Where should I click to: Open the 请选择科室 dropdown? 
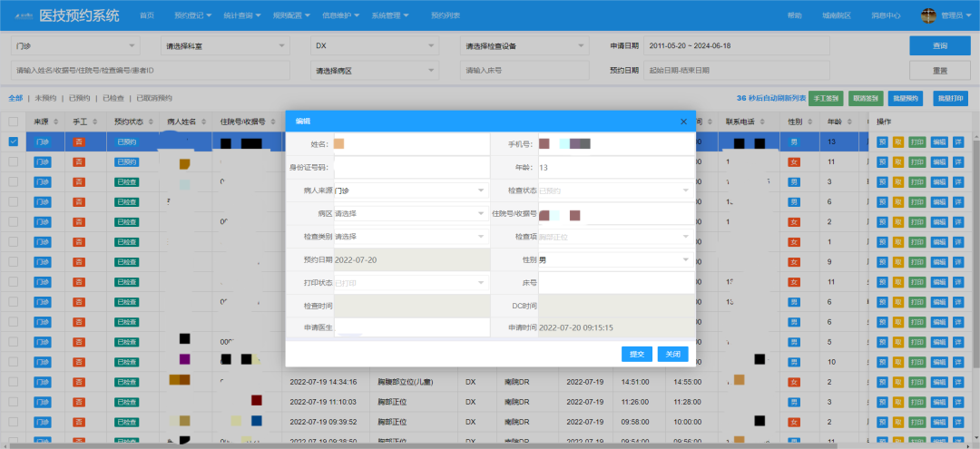(226, 45)
